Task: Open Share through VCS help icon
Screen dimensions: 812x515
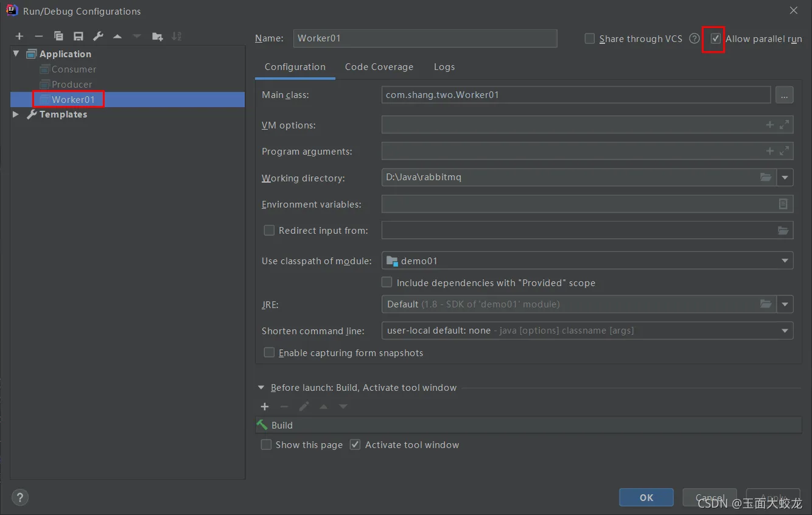Action: pyautogui.click(x=695, y=38)
